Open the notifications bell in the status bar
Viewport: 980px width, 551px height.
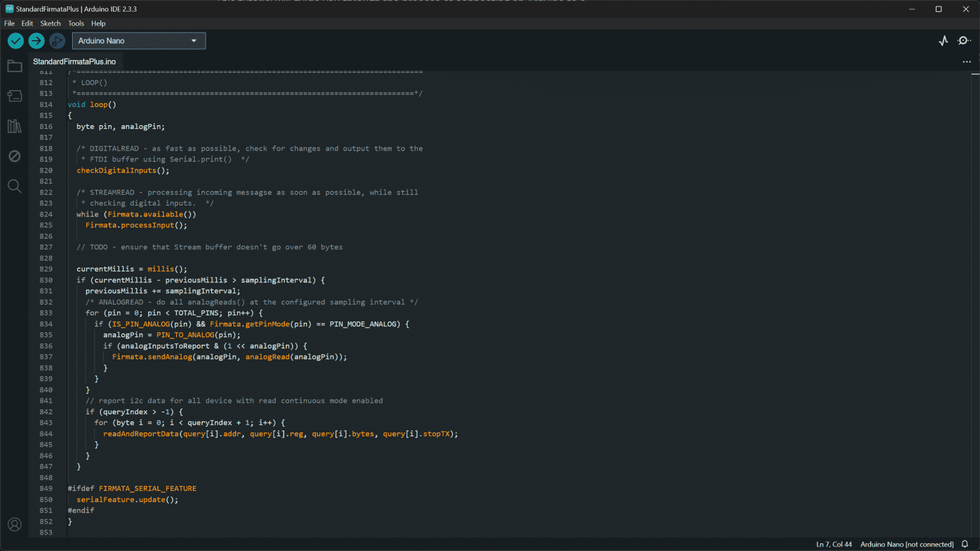pos(963,544)
